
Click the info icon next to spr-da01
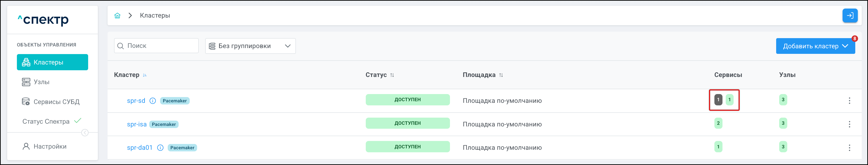[160, 148]
